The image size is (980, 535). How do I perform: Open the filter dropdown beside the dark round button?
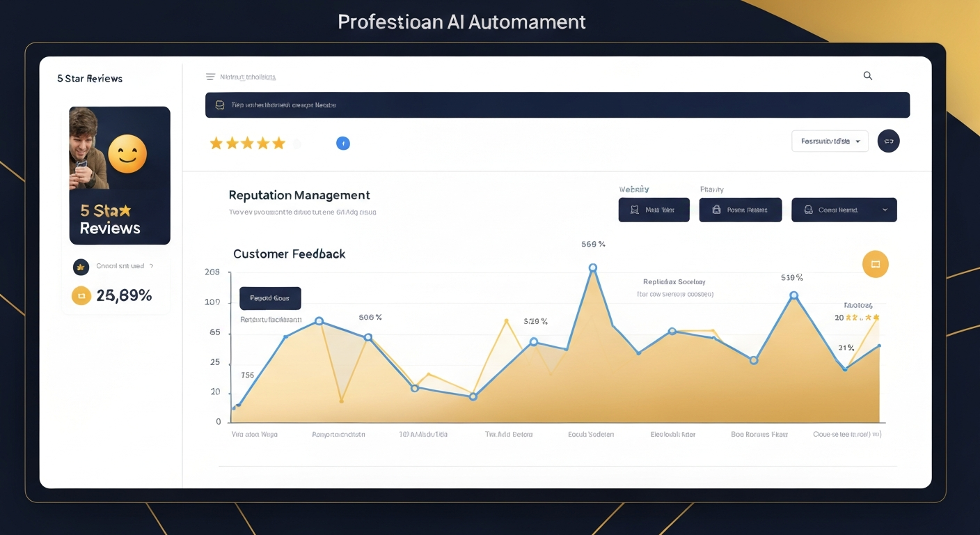[830, 141]
